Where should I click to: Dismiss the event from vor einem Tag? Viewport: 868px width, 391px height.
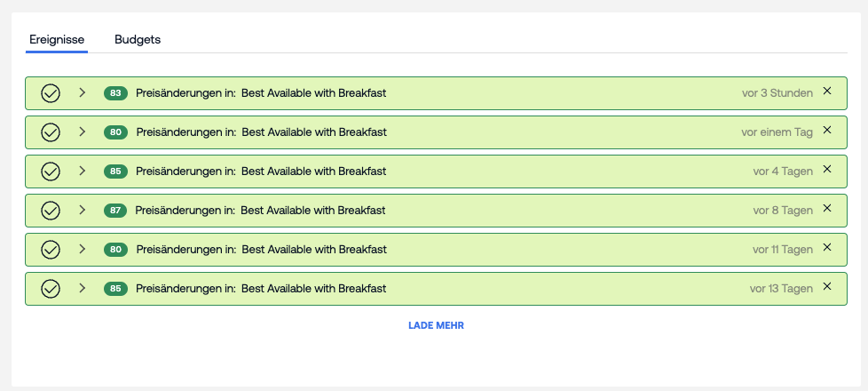tap(827, 131)
